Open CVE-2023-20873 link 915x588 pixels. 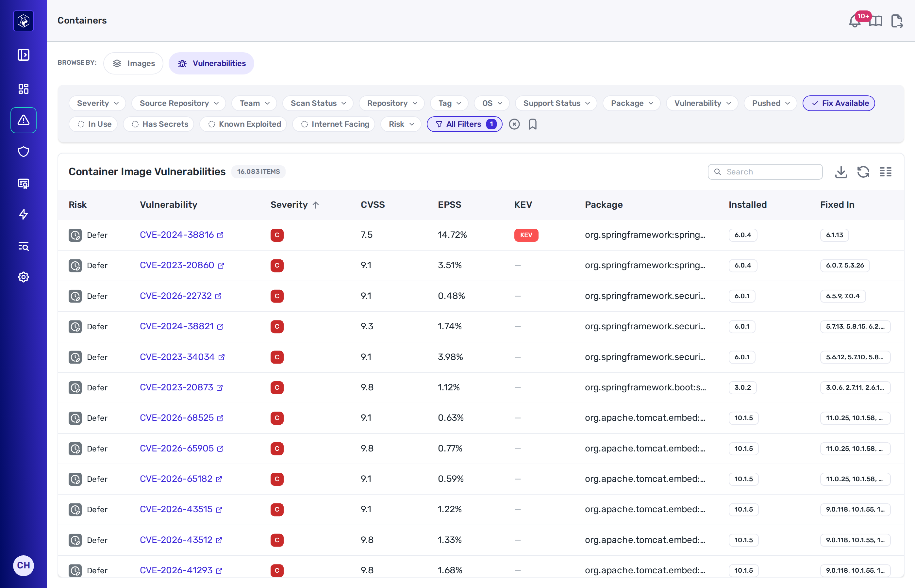pyautogui.click(x=181, y=387)
